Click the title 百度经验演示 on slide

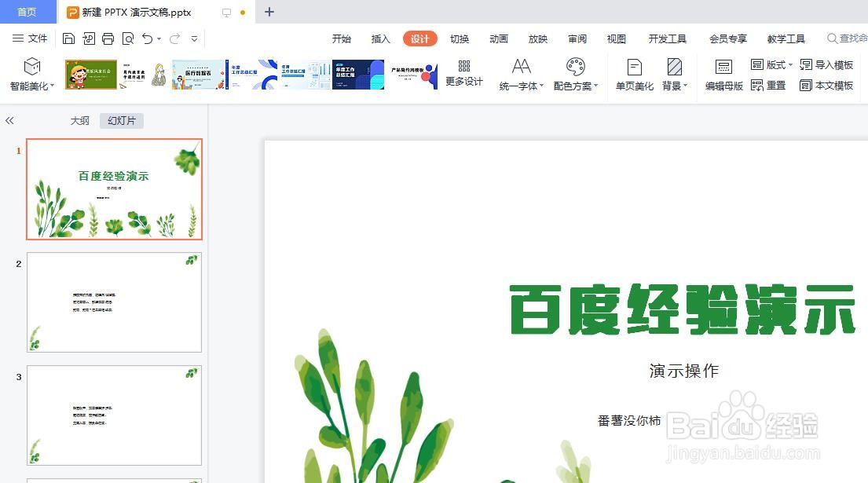coord(683,310)
